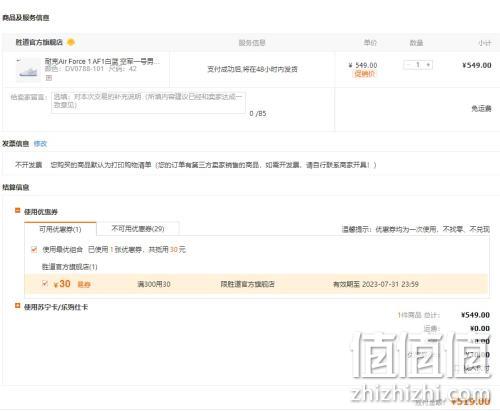The image size is (500, 411).
Task: Uncheck the ¥30 coupon checkbox
Action: point(45,284)
